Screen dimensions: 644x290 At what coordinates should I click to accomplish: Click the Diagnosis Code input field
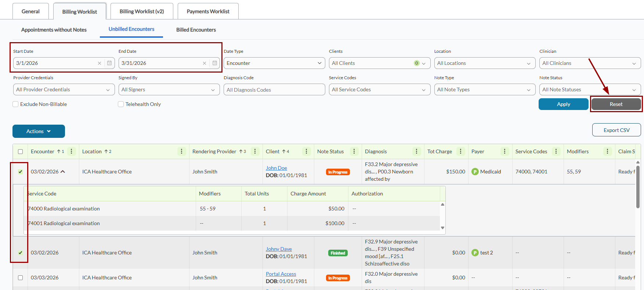[274, 90]
